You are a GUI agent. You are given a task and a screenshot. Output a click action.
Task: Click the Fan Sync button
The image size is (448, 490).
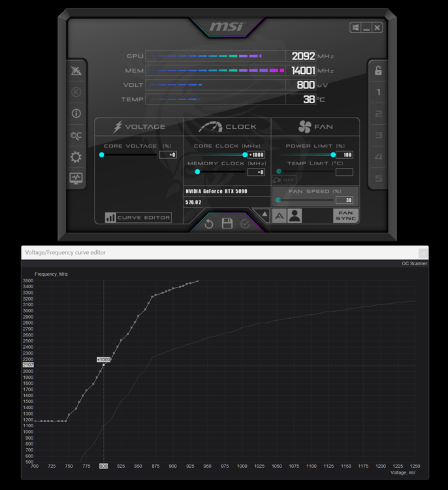[345, 216]
